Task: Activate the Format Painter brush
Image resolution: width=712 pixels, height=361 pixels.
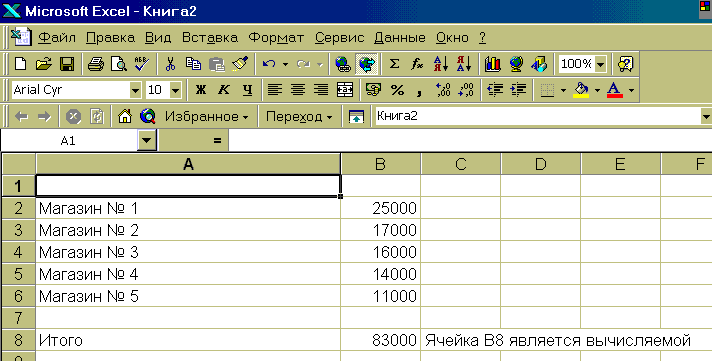Action: pyautogui.click(x=240, y=64)
